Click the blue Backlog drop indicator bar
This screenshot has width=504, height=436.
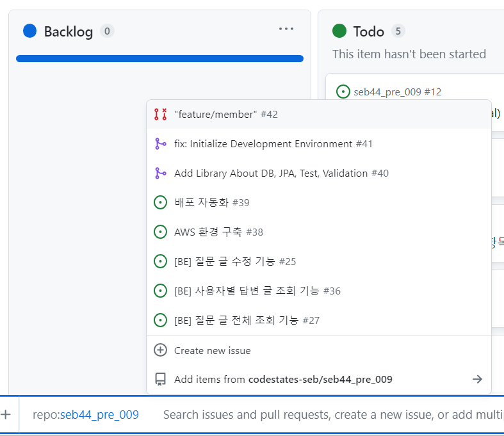click(x=159, y=58)
